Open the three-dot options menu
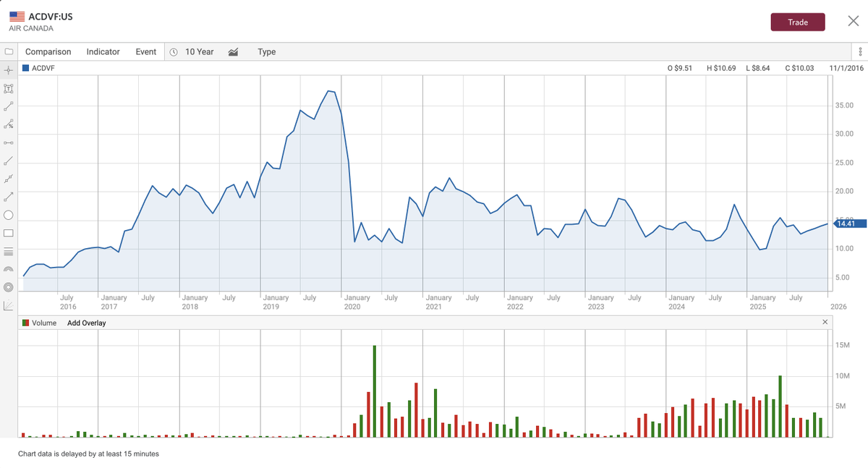The image size is (868, 468). pos(860,52)
